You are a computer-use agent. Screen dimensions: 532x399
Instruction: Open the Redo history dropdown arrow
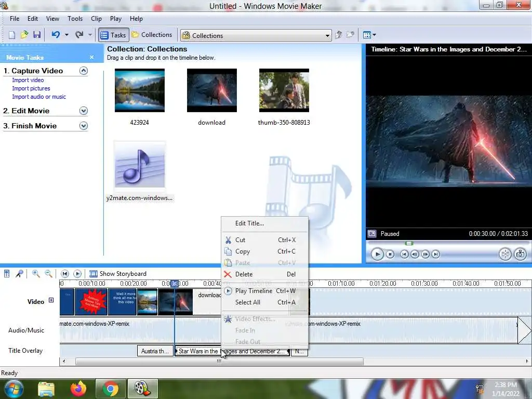90,35
